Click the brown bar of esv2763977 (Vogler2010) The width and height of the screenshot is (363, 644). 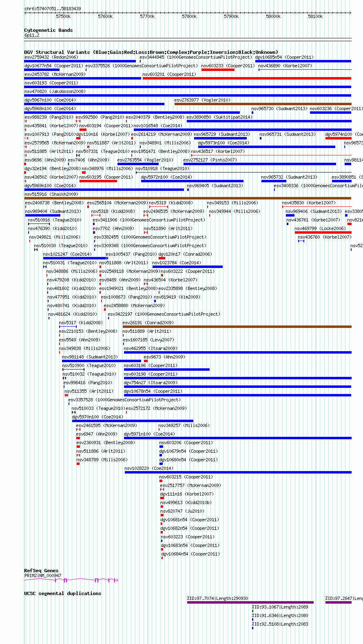point(263,104)
